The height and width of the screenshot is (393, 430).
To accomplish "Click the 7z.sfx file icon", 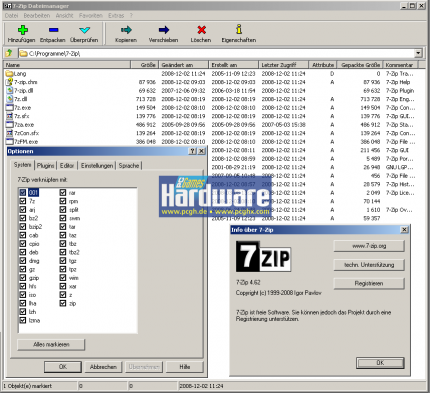I will 9,116.
